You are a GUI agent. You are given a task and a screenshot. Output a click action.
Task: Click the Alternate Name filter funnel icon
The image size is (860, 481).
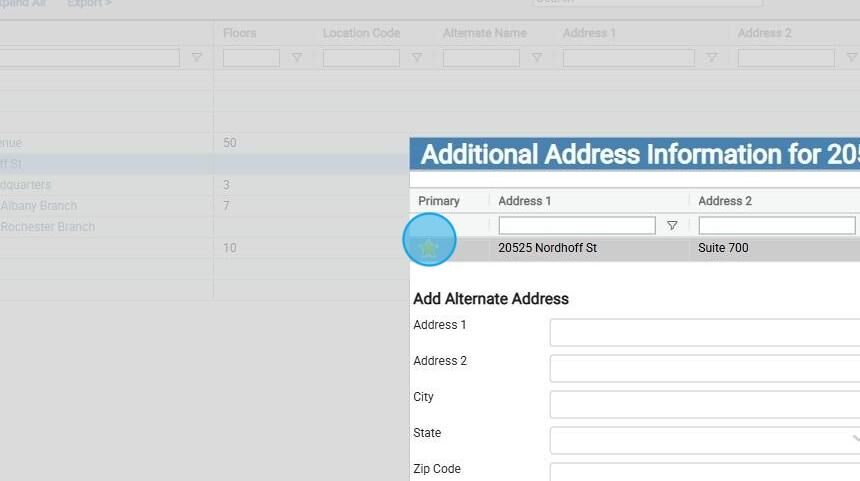[x=537, y=57]
